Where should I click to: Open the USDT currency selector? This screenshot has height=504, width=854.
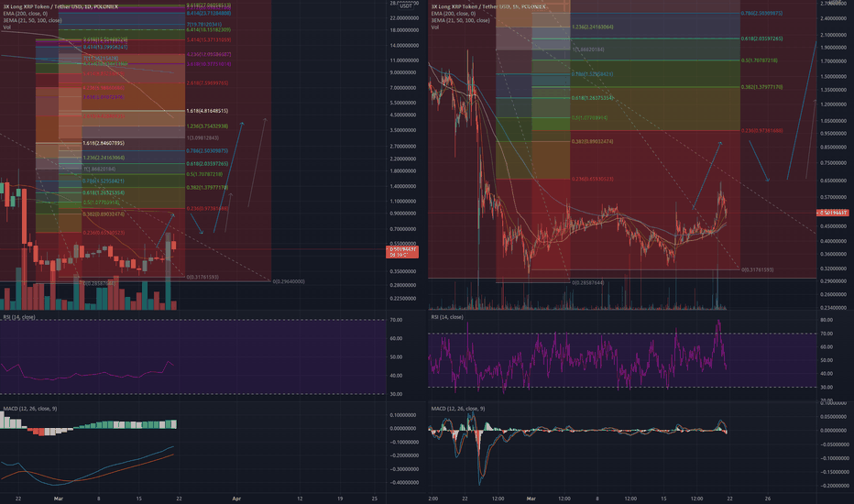coord(406,5)
